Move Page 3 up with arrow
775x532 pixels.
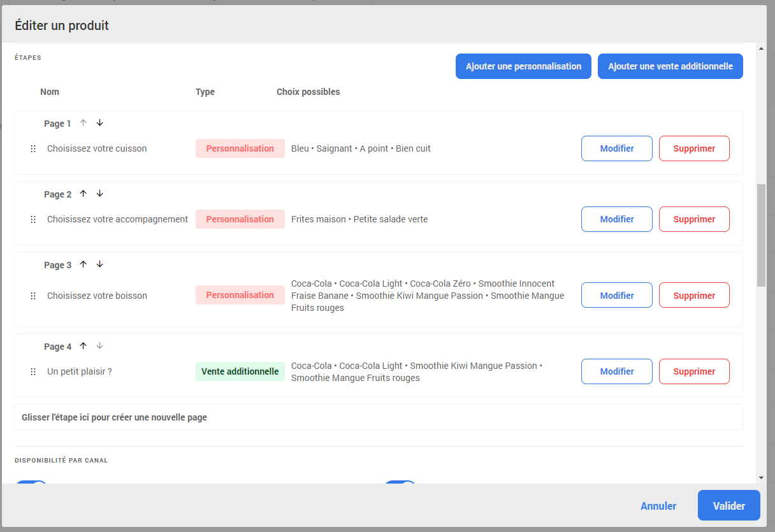(x=83, y=264)
